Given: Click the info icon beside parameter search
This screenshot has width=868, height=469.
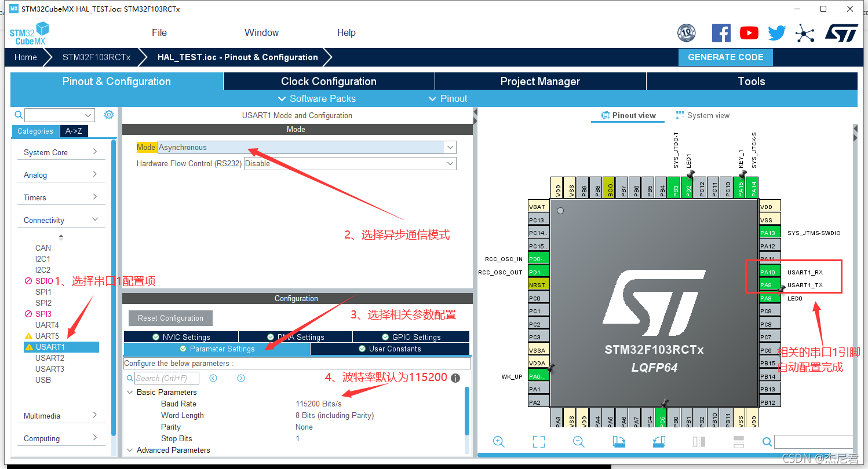Looking at the screenshot, I should (x=455, y=378).
